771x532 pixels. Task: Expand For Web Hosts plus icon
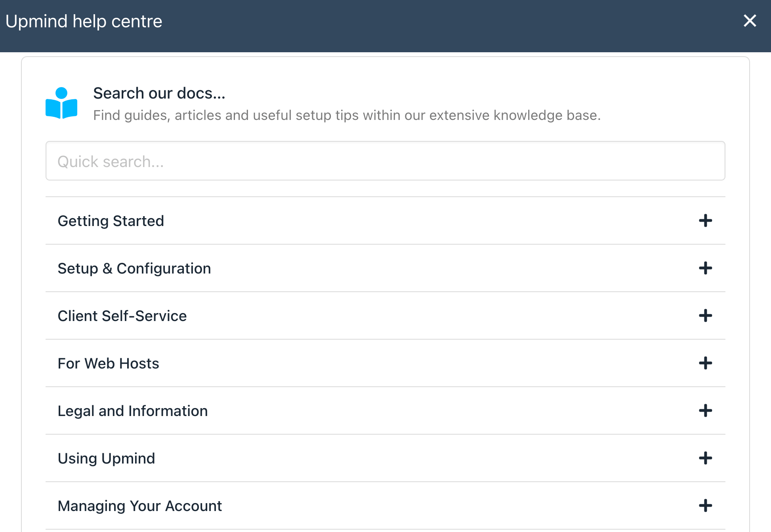[x=705, y=363]
